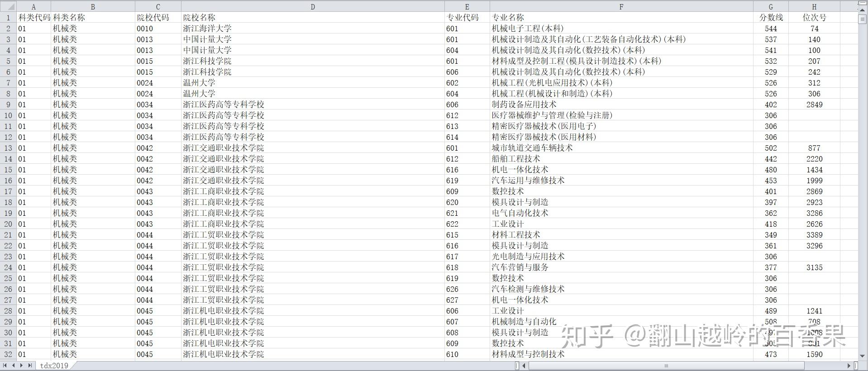Image resolution: width=868 pixels, height=371 pixels.
Task: Select column C header
Action: 158,6
